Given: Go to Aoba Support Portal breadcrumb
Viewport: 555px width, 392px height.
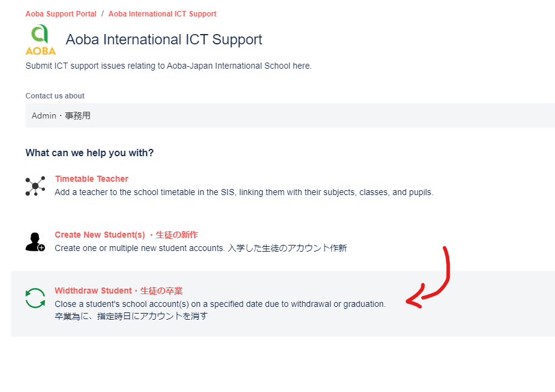Looking at the screenshot, I should (61, 14).
